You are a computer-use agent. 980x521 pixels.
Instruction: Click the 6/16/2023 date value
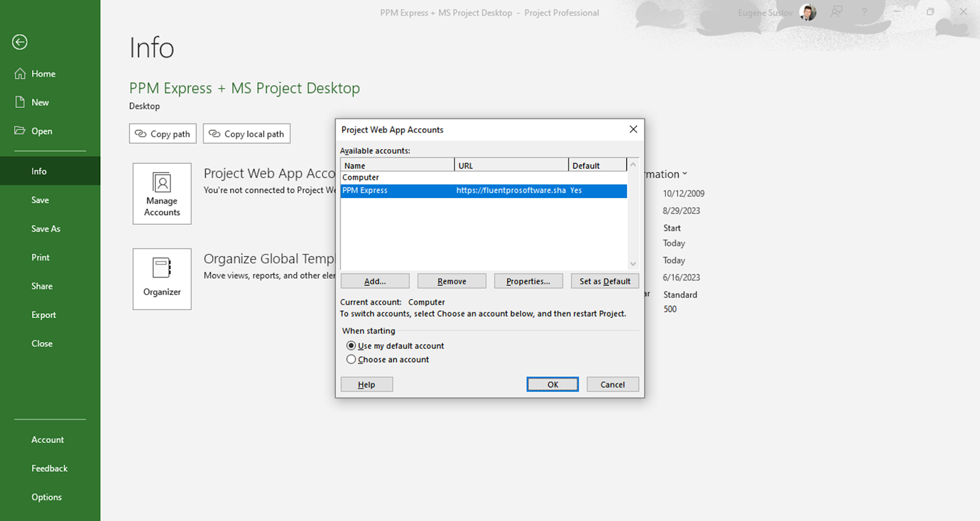pos(681,277)
